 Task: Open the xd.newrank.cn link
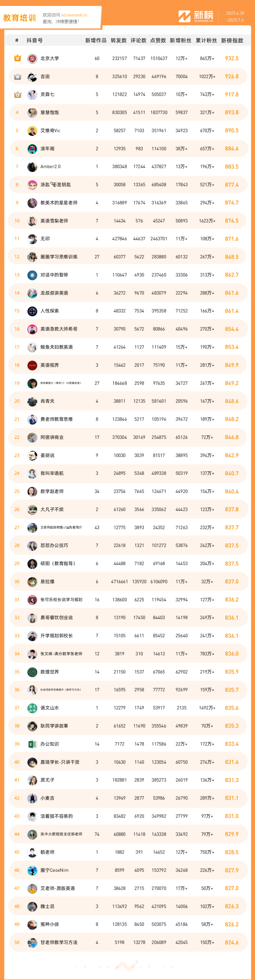74,15
